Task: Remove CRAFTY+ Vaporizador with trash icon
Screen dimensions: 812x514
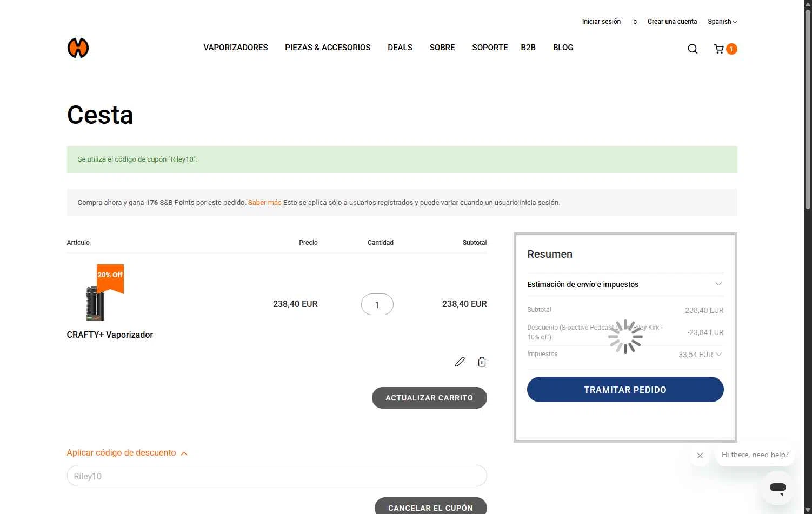Action: (x=482, y=362)
